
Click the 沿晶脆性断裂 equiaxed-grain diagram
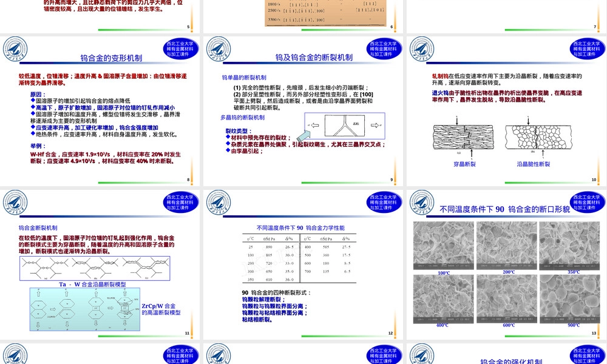pos(538,136)
